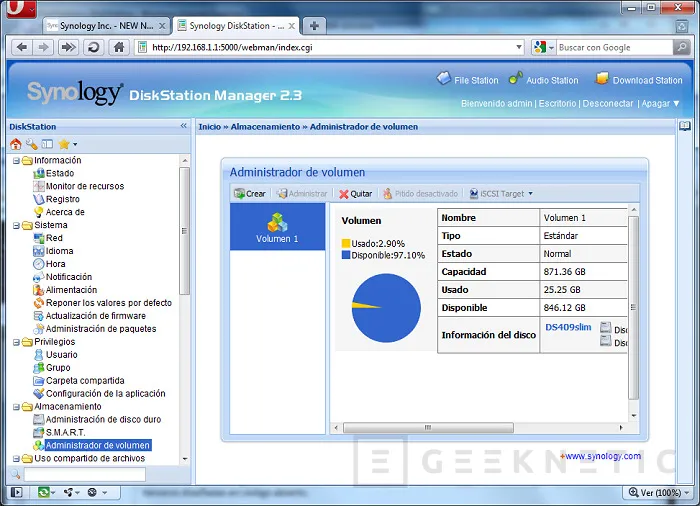Select Administrador de volumen in tree

(x=97, y=445)
